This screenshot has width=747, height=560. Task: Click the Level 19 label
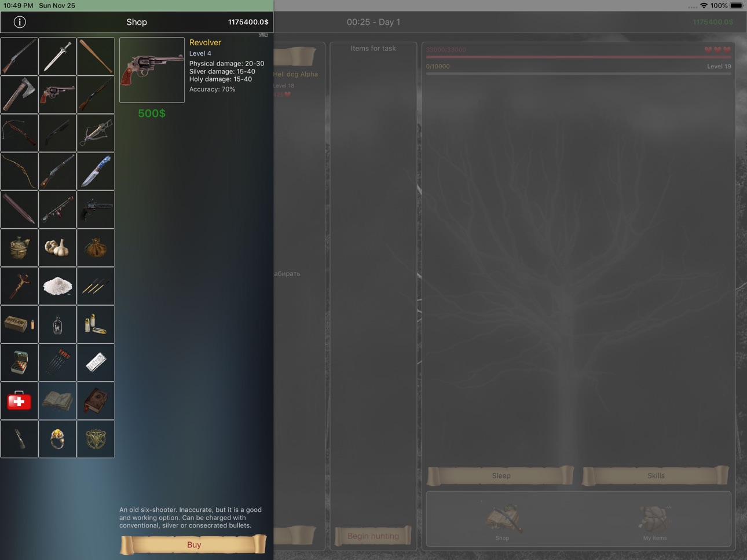pyautogui.click(x=719, y=66)
